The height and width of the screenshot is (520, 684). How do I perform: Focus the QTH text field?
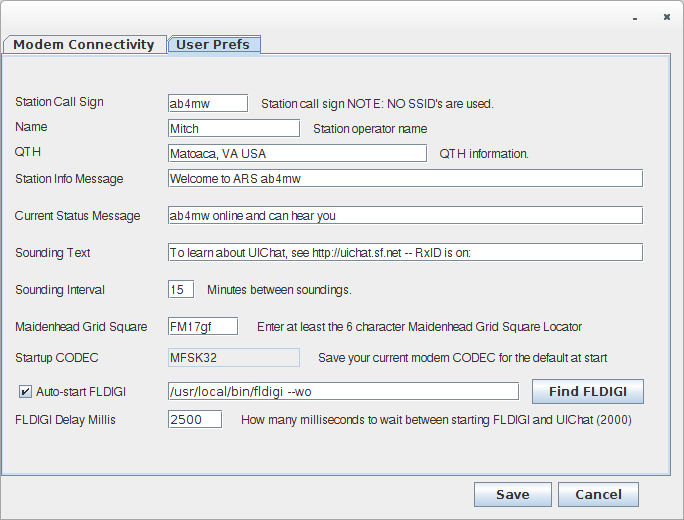click(x=297, y=153)
